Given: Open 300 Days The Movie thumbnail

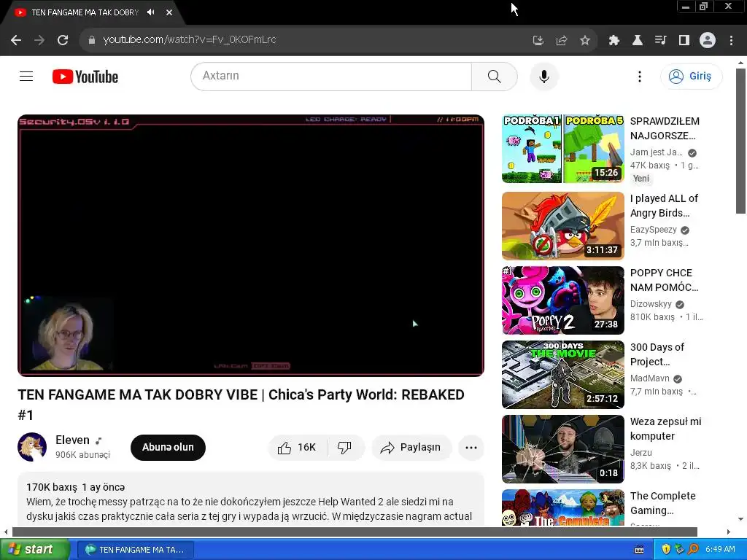Looking at the screenshot, I should [563, 374].
